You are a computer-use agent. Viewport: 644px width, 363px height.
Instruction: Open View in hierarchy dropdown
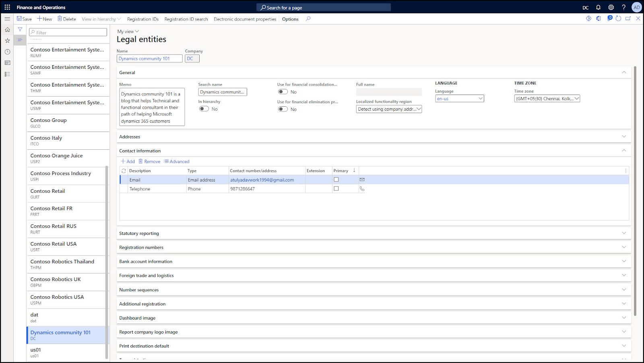(x=101, y=19)
